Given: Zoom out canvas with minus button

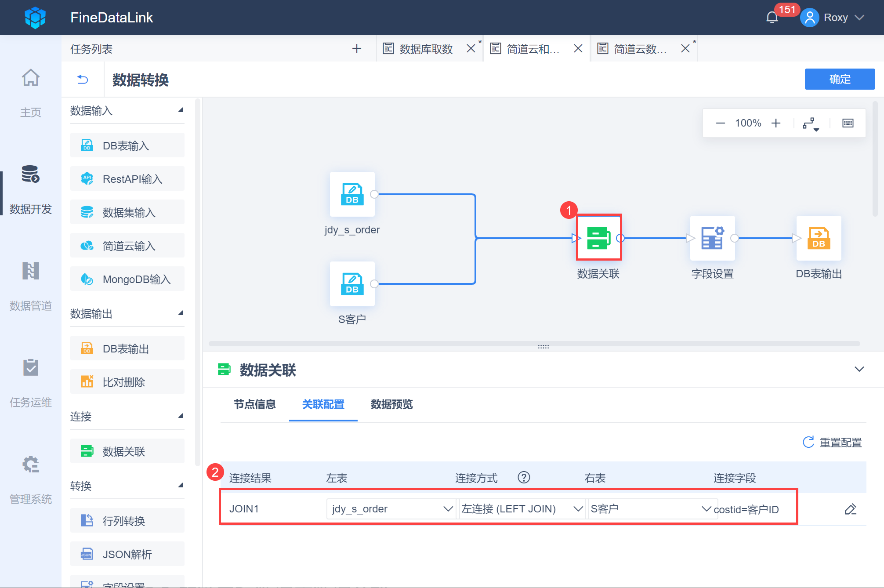Looking at the screenshot, I should (x=720, y=123).
